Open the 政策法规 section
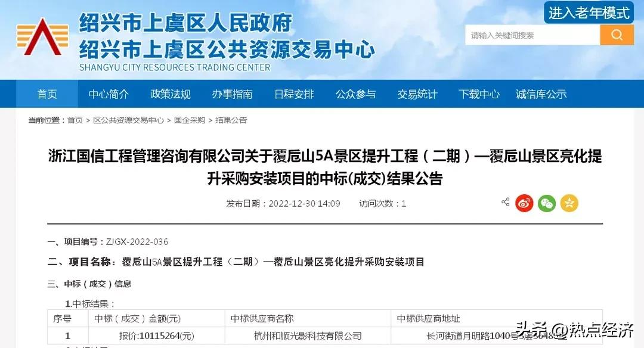 tap(171, 94)
